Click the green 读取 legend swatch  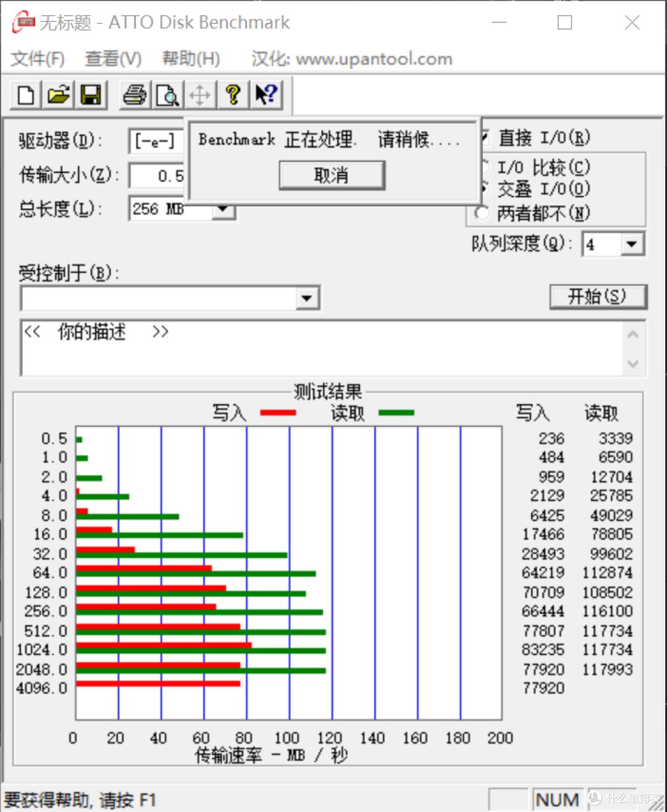click(396, 413)
